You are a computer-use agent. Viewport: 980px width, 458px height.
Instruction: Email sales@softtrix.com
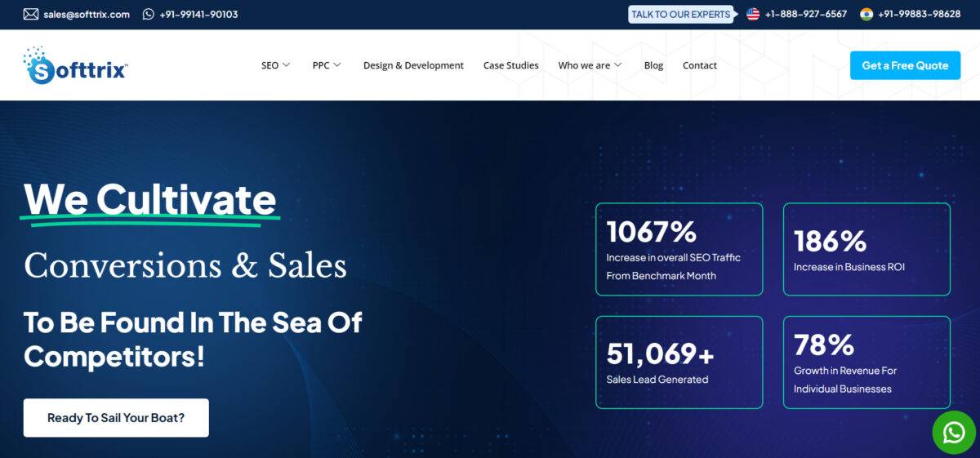coord(87,14)
